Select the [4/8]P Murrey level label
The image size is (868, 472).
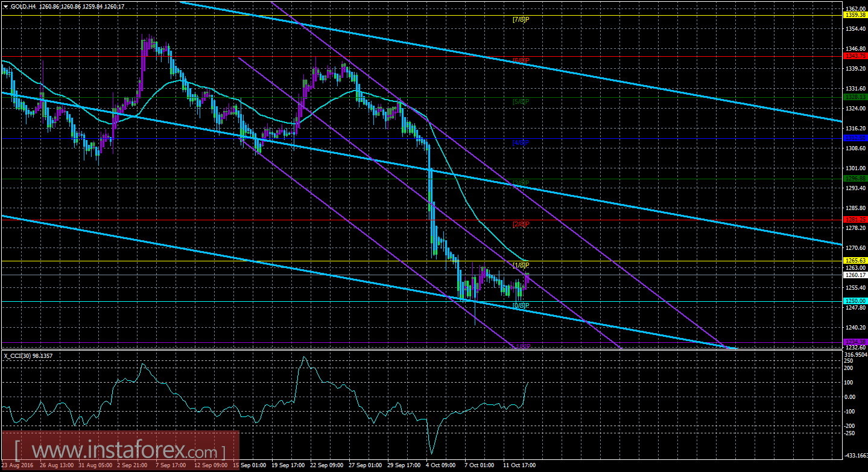(x=521, y=142)
